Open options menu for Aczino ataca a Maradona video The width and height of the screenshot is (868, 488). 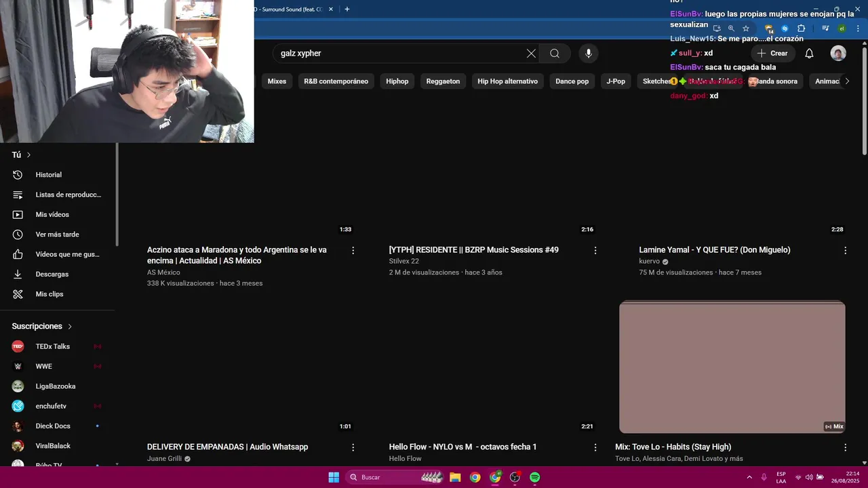tap(353, 251)
